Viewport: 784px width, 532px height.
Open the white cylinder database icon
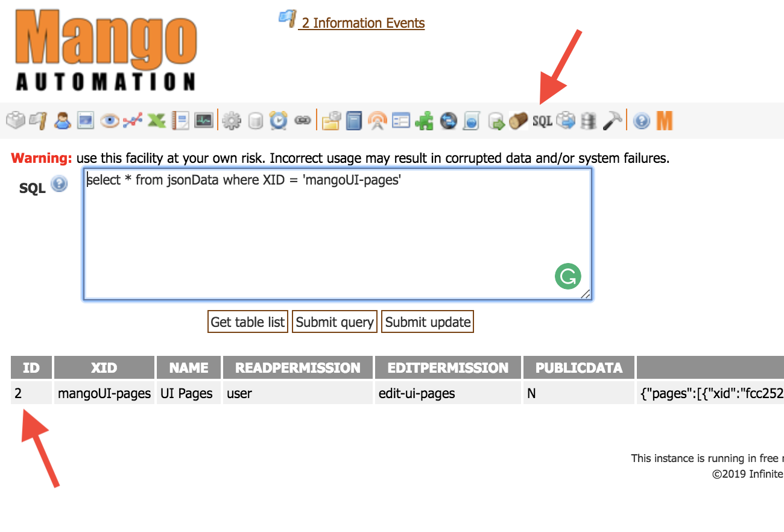[x=256, y=121]
